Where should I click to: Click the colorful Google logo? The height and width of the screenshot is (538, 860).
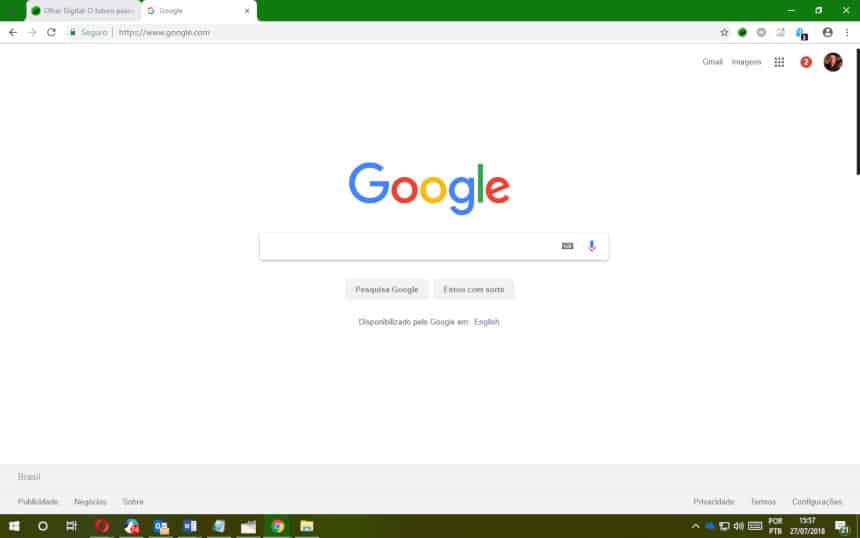[429, 188]
